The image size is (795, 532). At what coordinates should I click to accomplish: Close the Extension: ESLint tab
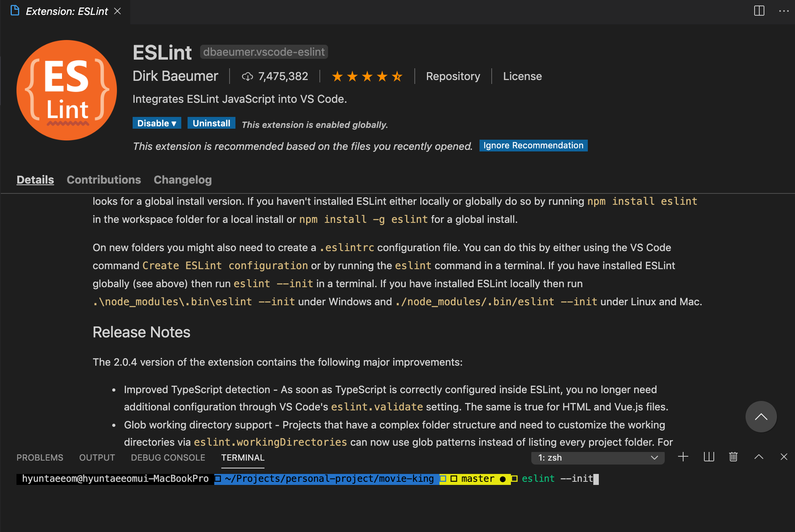coord(117,11)
